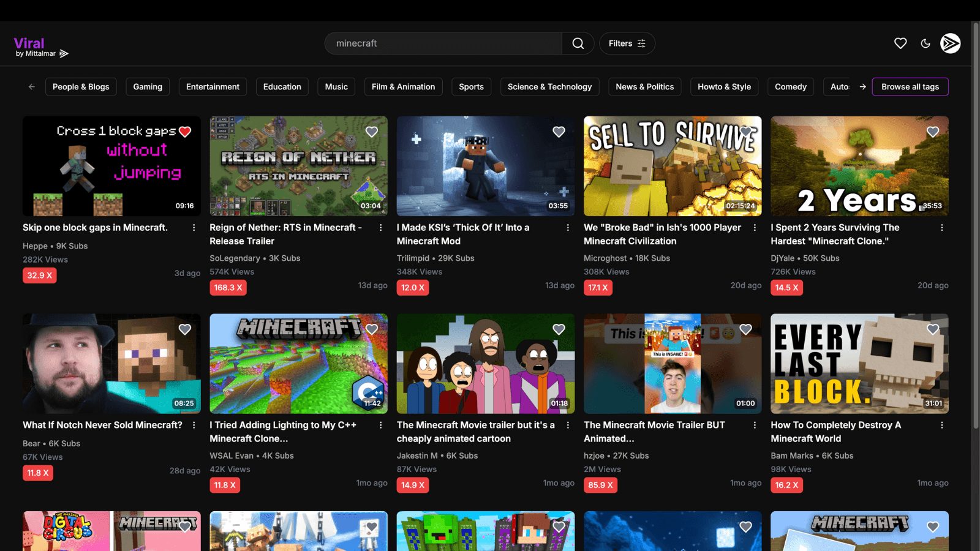Click channel name Bam Marks • 6K Subs
Image resolution: width=980 pixels, height=551 pixels.
click(x=812, y=455)
